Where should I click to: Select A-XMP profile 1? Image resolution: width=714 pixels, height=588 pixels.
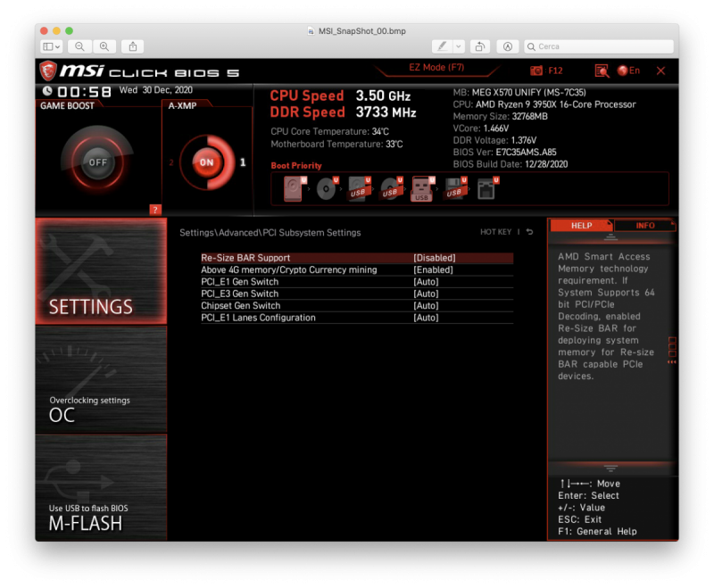tap(243, 162)
